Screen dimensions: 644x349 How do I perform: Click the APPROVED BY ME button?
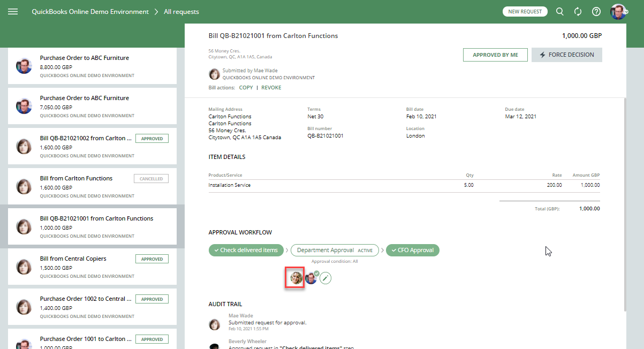tap(495, 55)
